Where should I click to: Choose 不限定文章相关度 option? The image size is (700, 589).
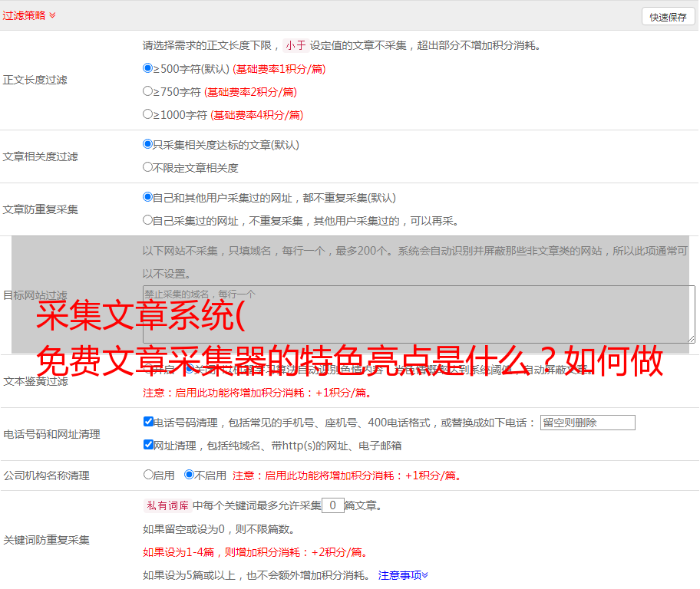[148, 167]
